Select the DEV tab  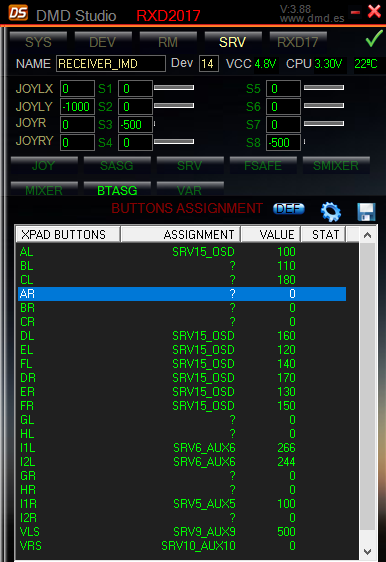pos(103,42)
